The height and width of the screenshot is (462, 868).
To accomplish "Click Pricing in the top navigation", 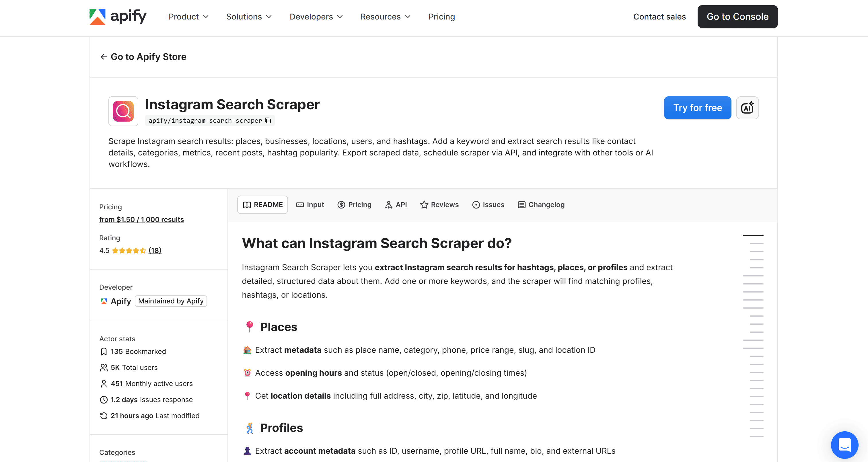I will [441, 17].
